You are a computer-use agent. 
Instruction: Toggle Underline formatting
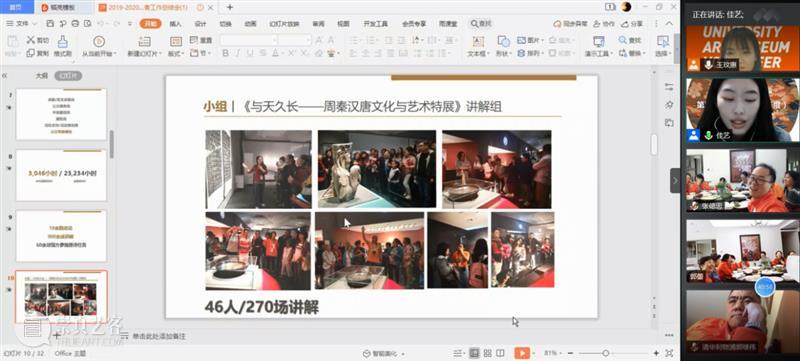[249, 53]
